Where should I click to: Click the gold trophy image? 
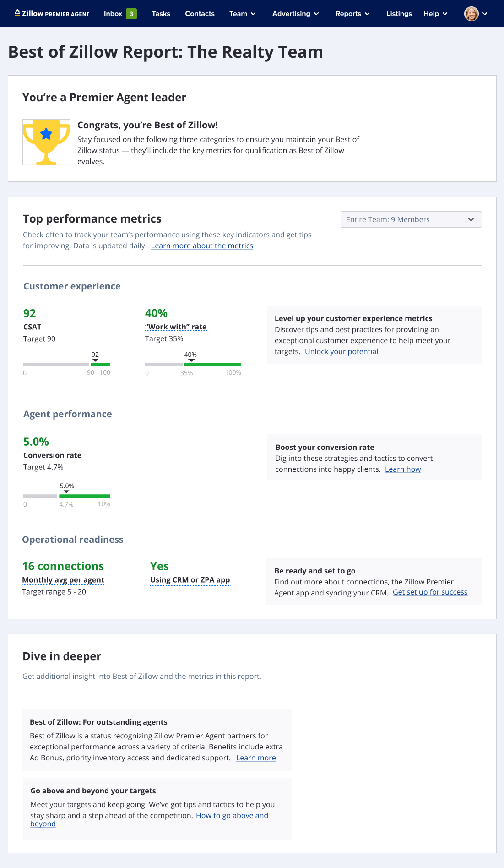pos(46,142)
